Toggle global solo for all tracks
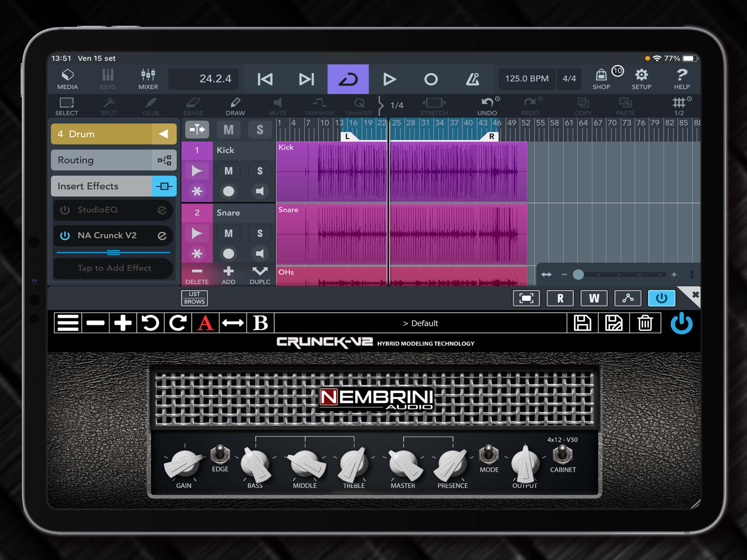The height and width of the screenshot is (560, 747). click(260, 130)
